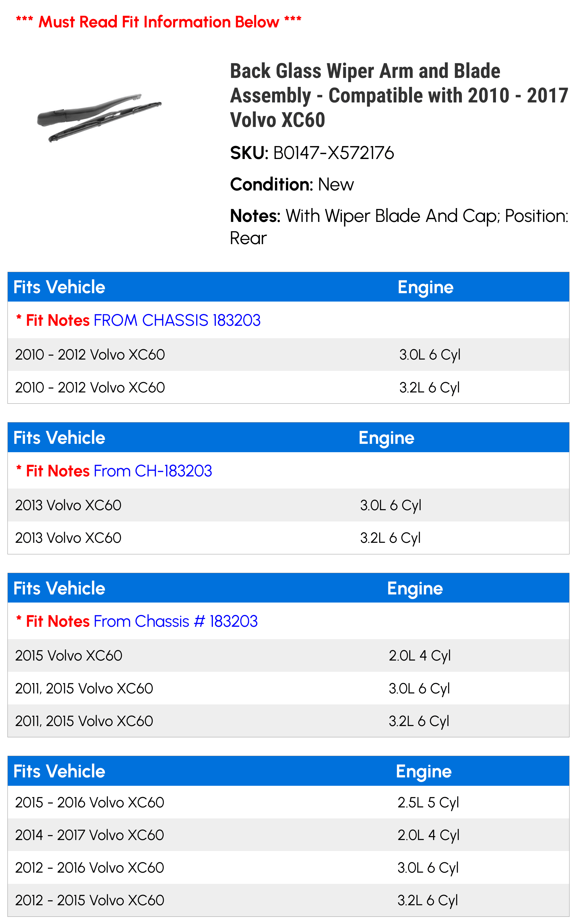Select the 2015 - 2016 Volvo XC60 2.5L row
The image size is (577, 924).
(x=288, y=802)
